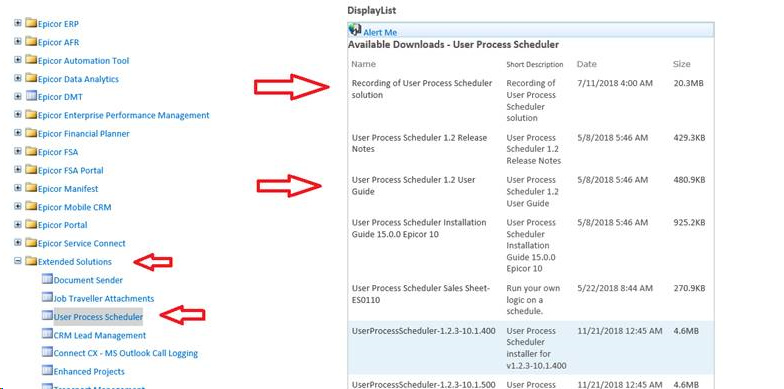
Task: Click the Enhanced Projects list icon
Action: pyautogui.click(x=47, y=370)
